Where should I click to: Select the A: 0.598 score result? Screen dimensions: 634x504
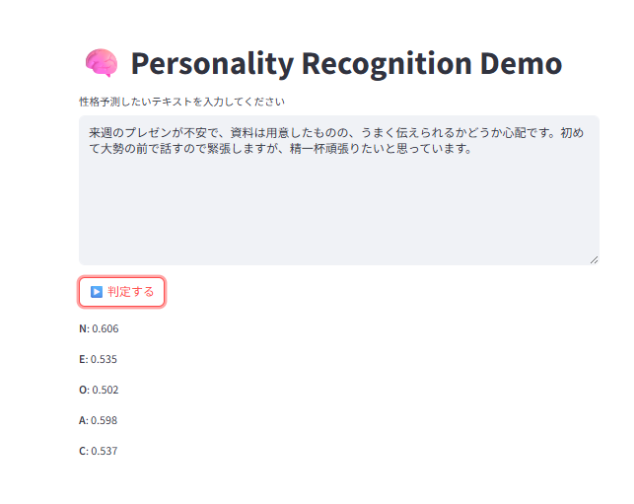(x=98, y=420)
